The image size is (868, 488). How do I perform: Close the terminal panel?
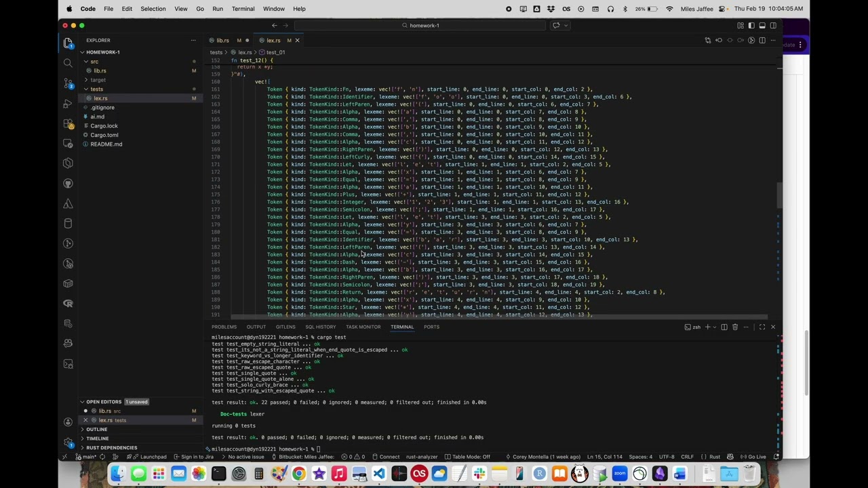pyautogui.click(x=773, y=327)
